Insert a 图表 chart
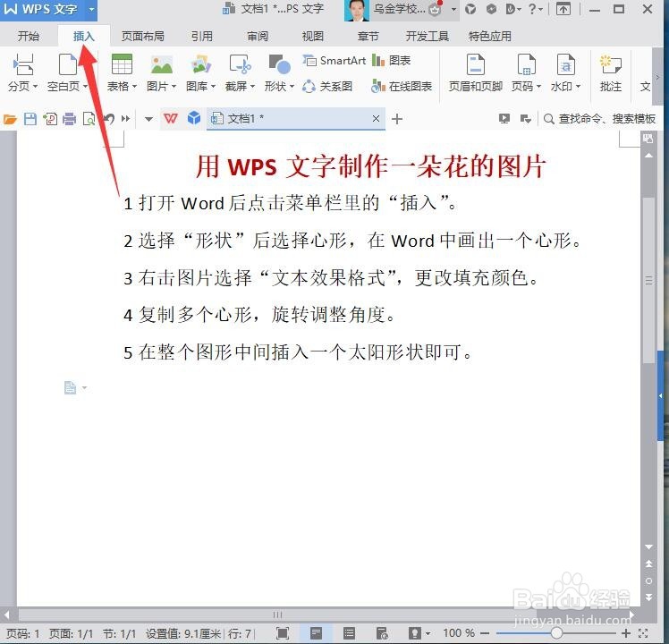This screenshot has width=669, height=644. (x=391, y=61)
